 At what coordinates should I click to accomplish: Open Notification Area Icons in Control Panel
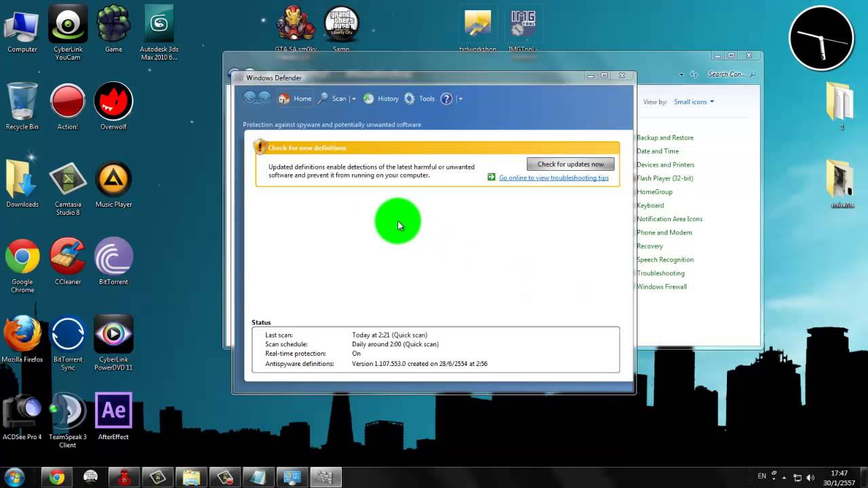tap(669, 219)
